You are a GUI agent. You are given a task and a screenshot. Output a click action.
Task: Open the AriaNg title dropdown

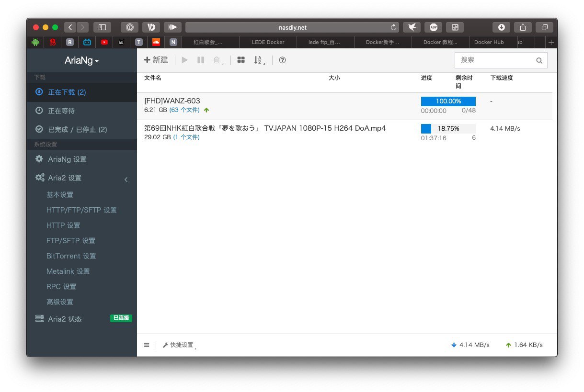pyautogui.click(x=81, y=61)
